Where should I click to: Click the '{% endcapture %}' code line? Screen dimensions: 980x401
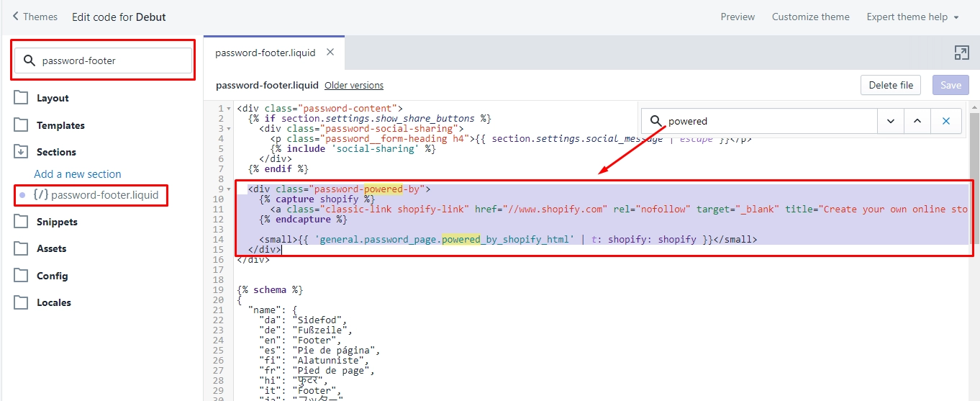(303, 220)
